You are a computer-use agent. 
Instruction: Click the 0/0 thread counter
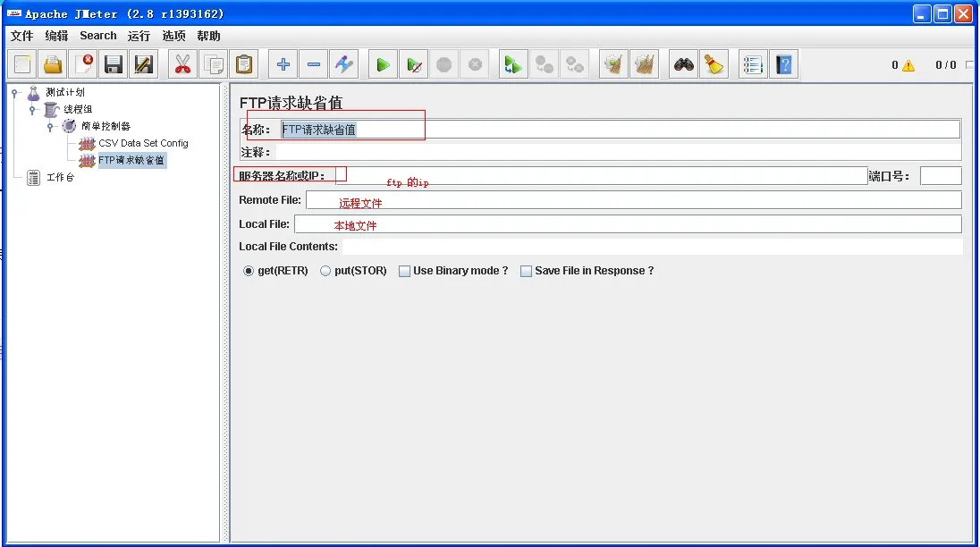pos(946,65)
